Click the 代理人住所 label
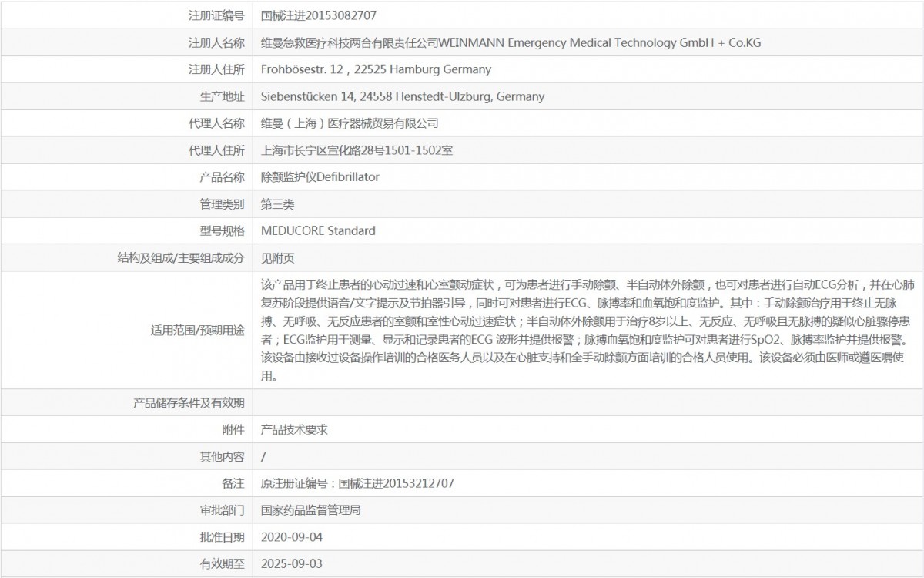The height and width of the screenshot is (578, 924). pyautogui.click(x=216, y=150)
